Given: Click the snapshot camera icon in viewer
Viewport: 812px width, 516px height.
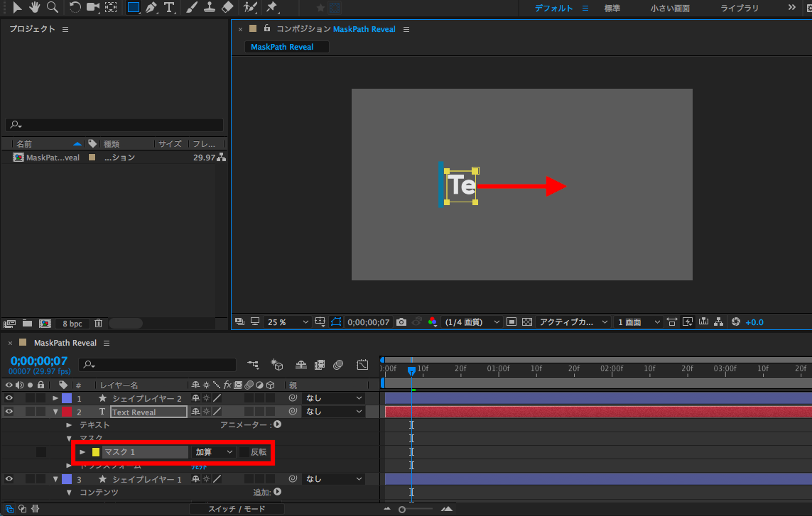Looking at the screenshot, I should pyautogui.click(x=401, y=322).
